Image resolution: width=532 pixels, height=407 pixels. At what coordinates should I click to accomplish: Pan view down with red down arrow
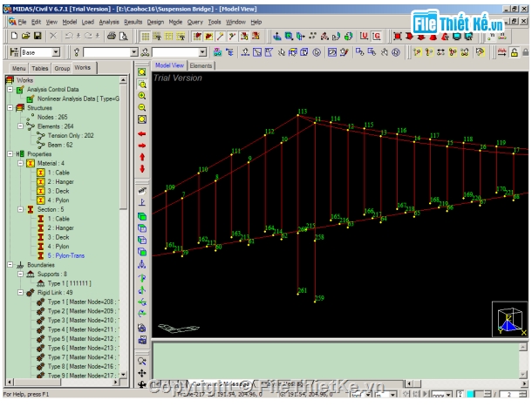coord(142,168)
